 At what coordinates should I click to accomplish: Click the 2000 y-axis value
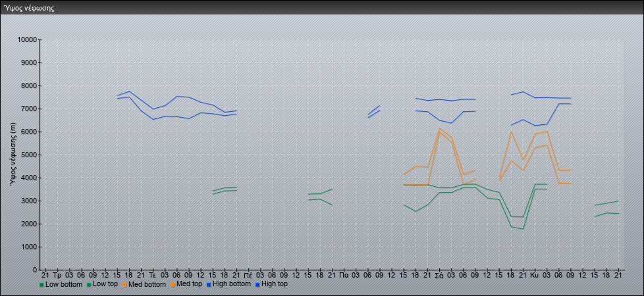(x=29, y=224)
